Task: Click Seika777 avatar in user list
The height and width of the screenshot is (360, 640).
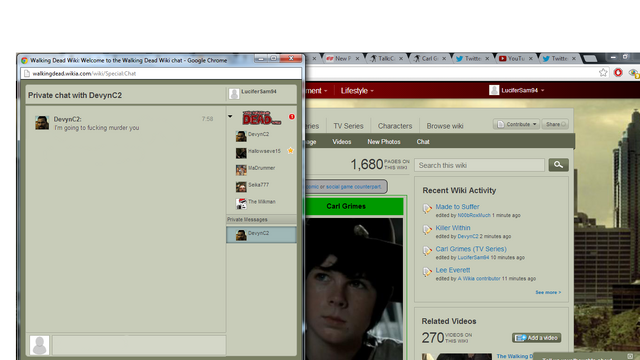Action: 241,187
